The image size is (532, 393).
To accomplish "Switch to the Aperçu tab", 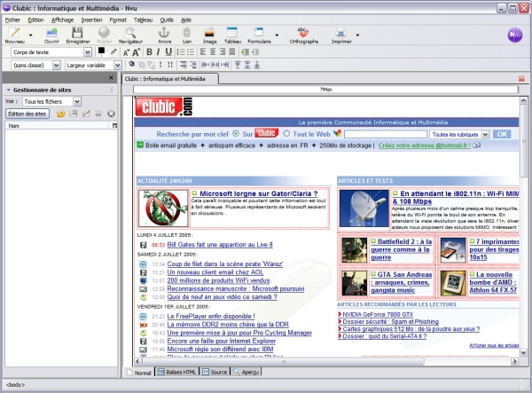I will point(246,372).
